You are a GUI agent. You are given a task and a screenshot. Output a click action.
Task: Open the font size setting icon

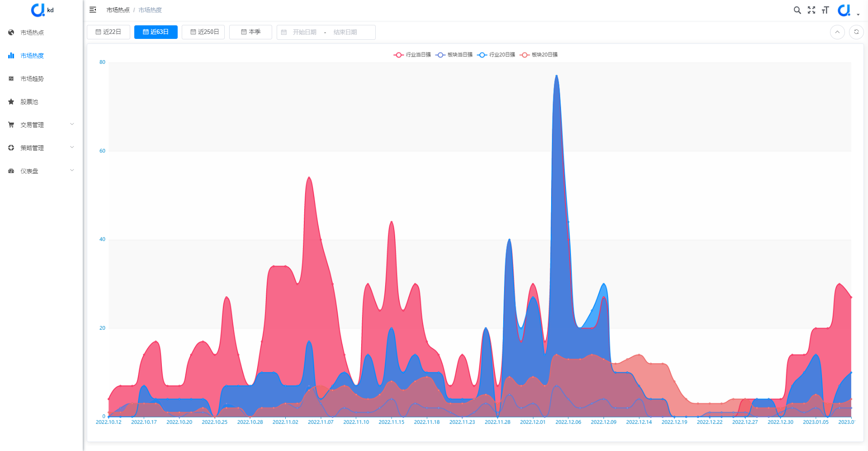coord(825,10)
